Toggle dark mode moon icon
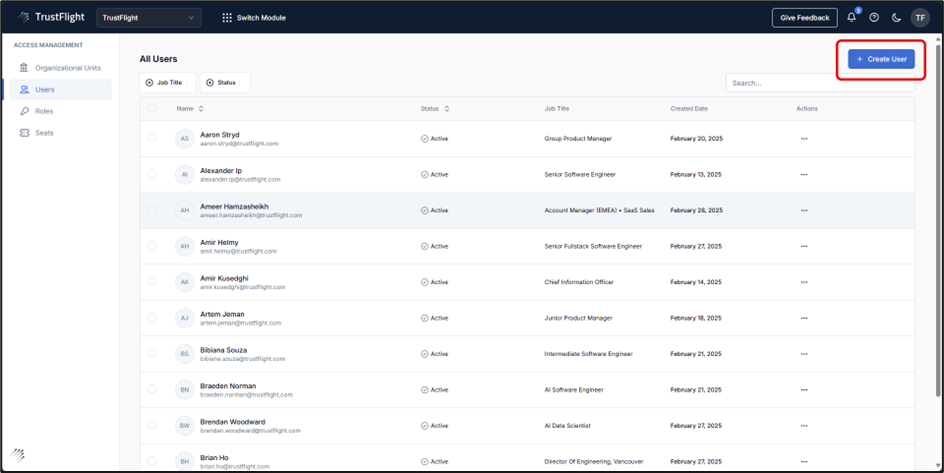The image size is (944, 473). (x=896, y=18)
